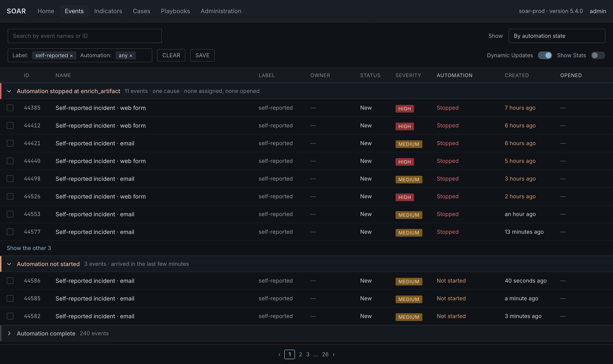The width and height of the screenshot is (613, 364).
Task: Sort by OPENED column header
Action: tap(571, 75)
